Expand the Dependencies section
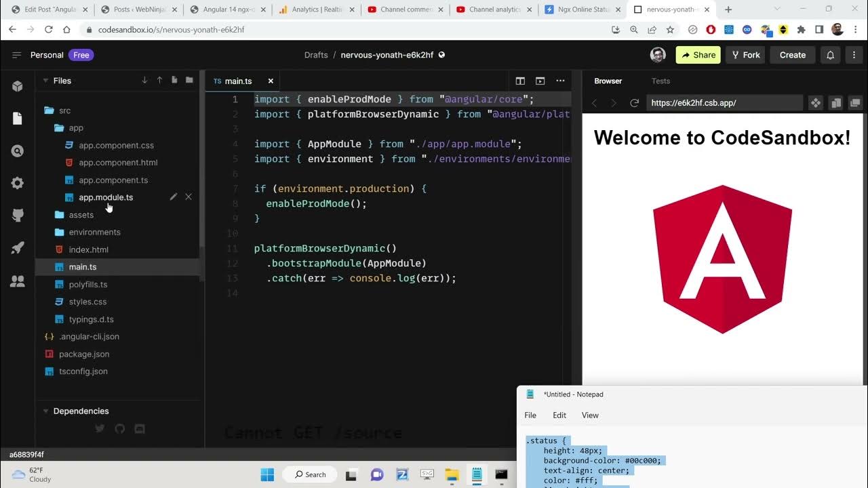This screenshot has width=868, height=488. coord(46,411)
